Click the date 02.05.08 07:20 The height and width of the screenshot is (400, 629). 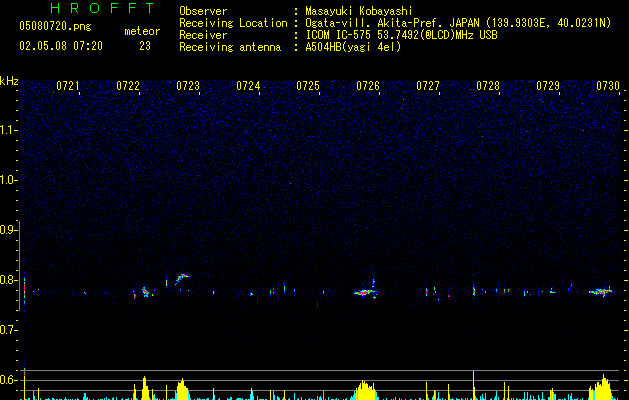pos(61,46)
